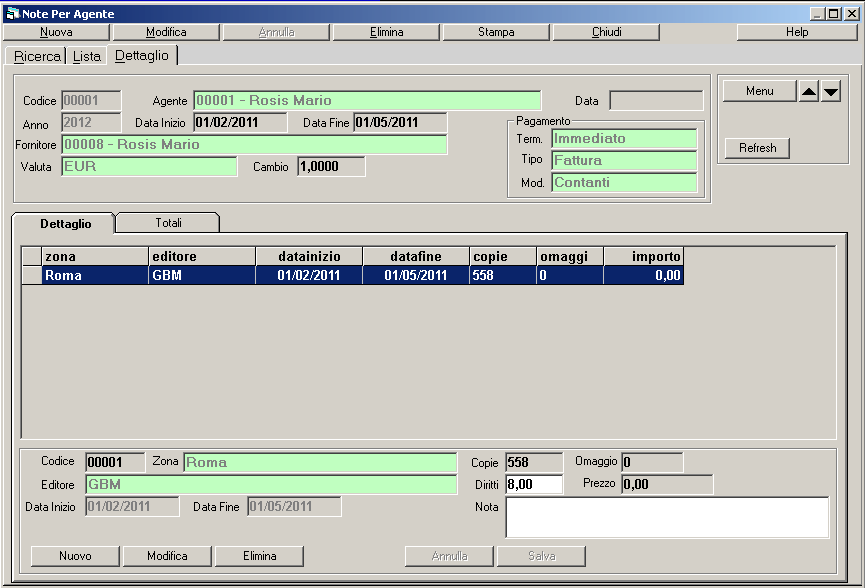Click the down arrow navigation icon
865x588 pixels.
pos(831,92)
